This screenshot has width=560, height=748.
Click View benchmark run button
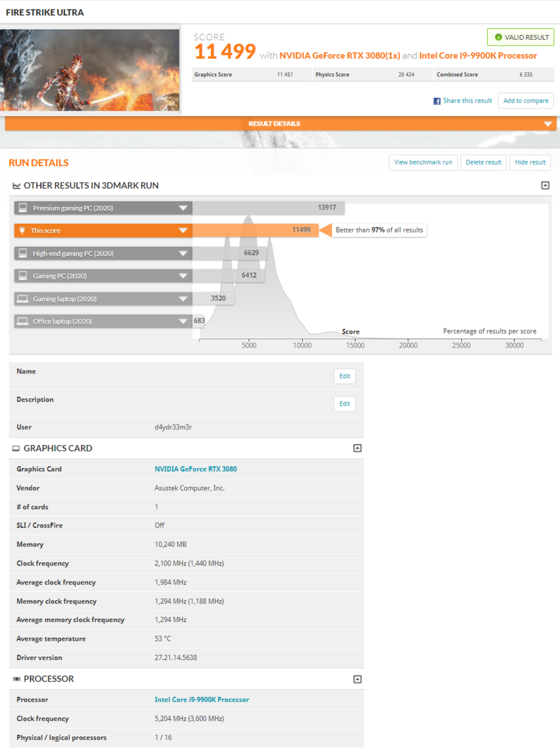point(423,163)
